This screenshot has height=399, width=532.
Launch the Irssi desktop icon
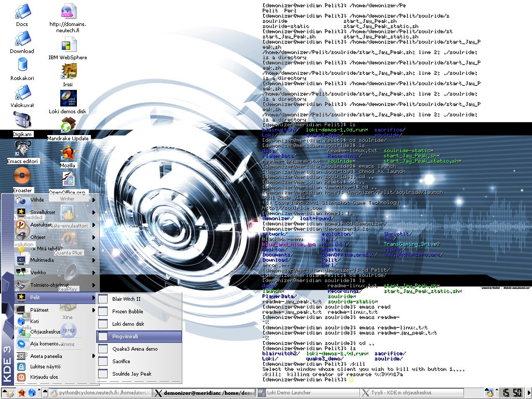(68, 72)
